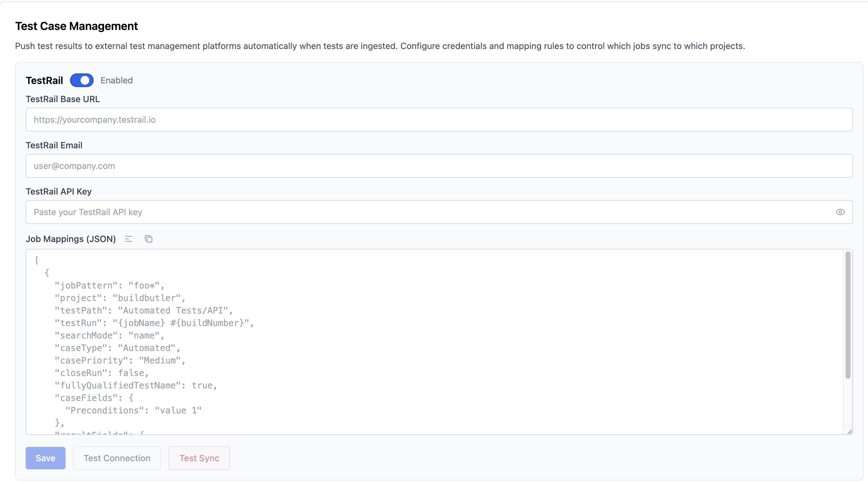Focus the TestRail Base URL field
Viewport: 868px width, 484px height.
(439, 120)
